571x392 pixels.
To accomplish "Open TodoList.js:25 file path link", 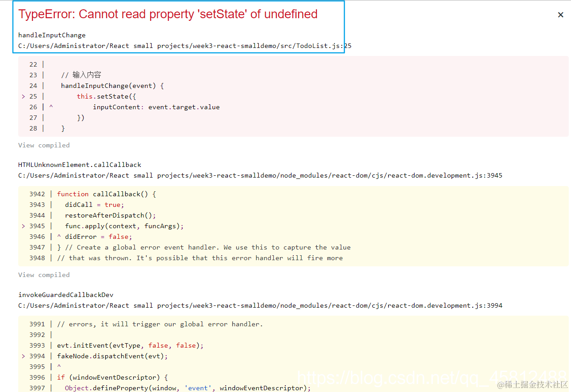I will point(185,46).
